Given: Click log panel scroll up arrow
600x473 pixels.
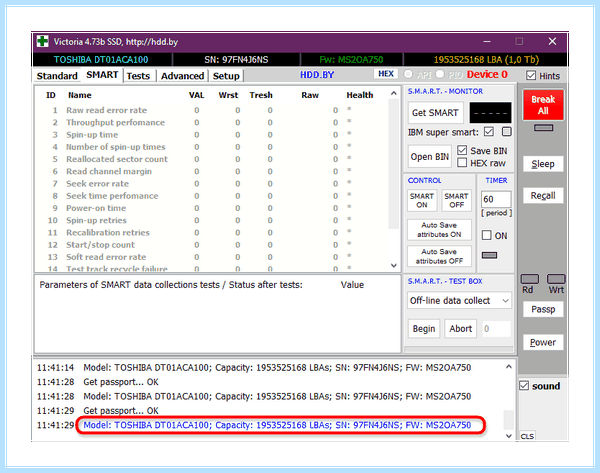Looking at the screenshot, I should point(508,367).
